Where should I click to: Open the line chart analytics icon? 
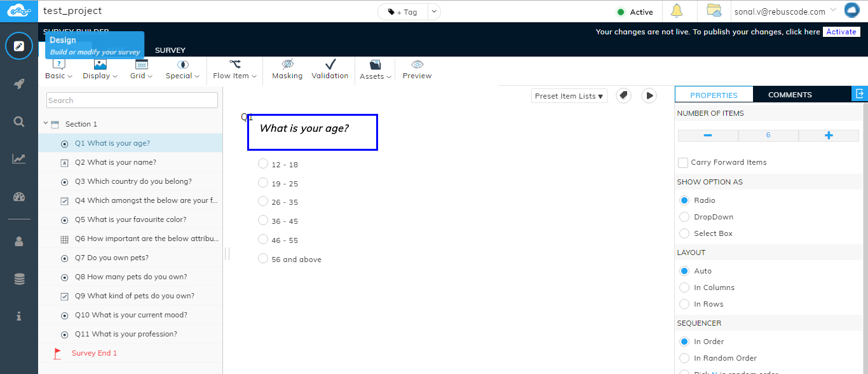tap(19, 159)
